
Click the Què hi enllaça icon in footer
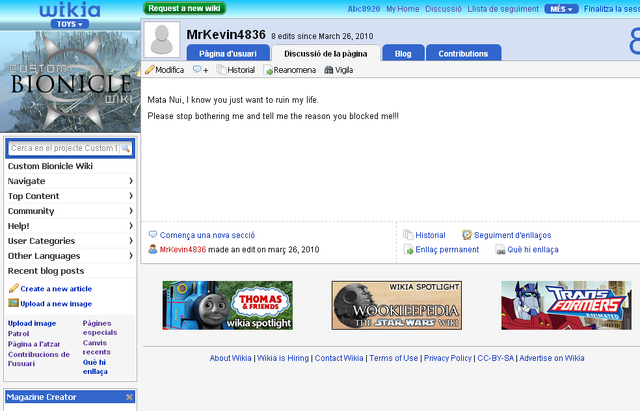(500, 249)
